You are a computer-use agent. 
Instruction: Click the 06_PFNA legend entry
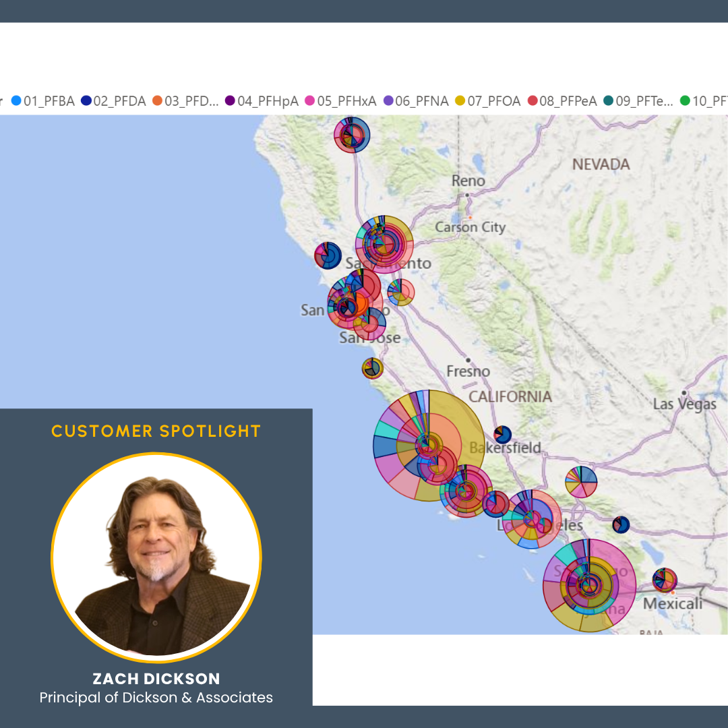point(416,100)
